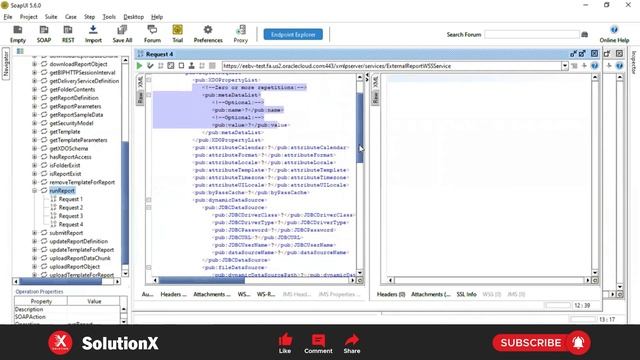Open the Case menu
640x360 pixels.
pyautogui.click(x=71, y=17)
